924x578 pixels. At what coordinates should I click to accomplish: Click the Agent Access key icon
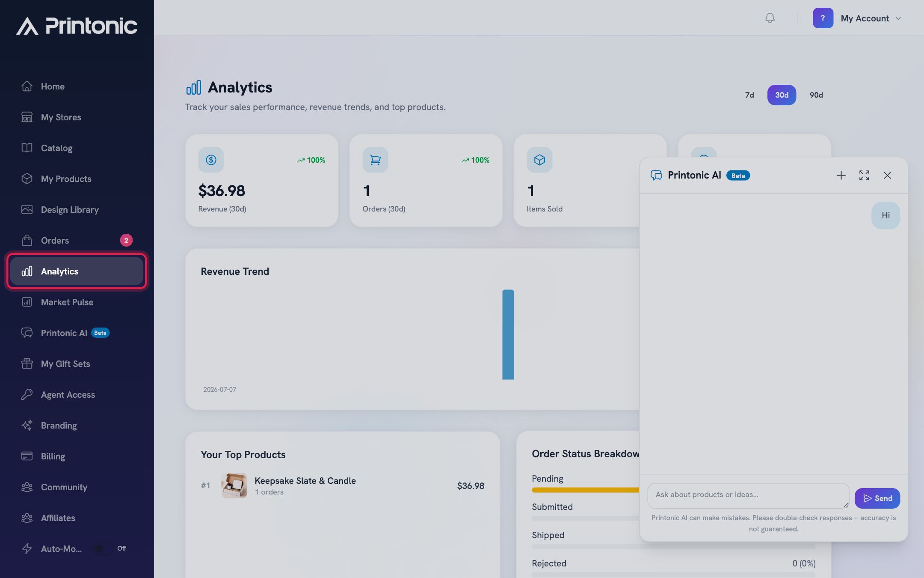coord(27,394)
